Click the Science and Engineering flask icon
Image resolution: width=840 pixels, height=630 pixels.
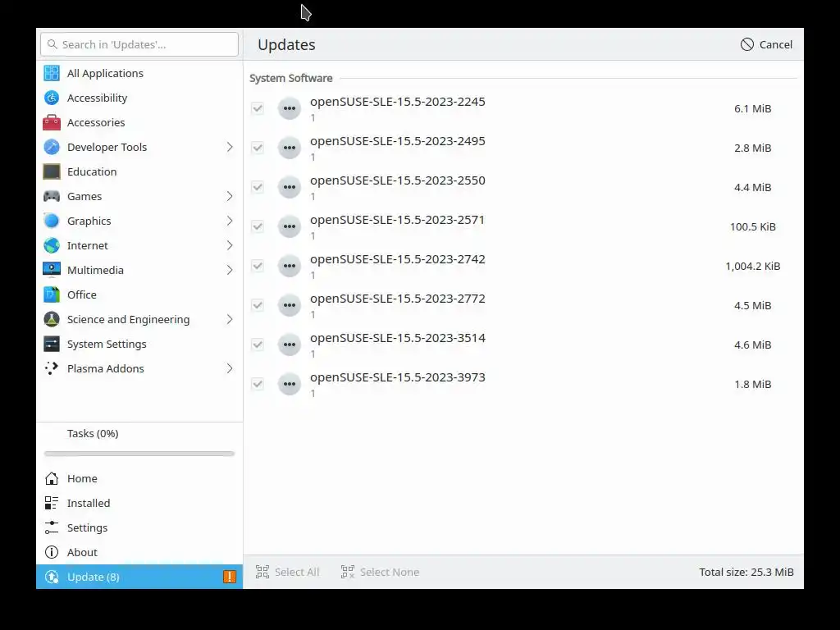(52, 320)
